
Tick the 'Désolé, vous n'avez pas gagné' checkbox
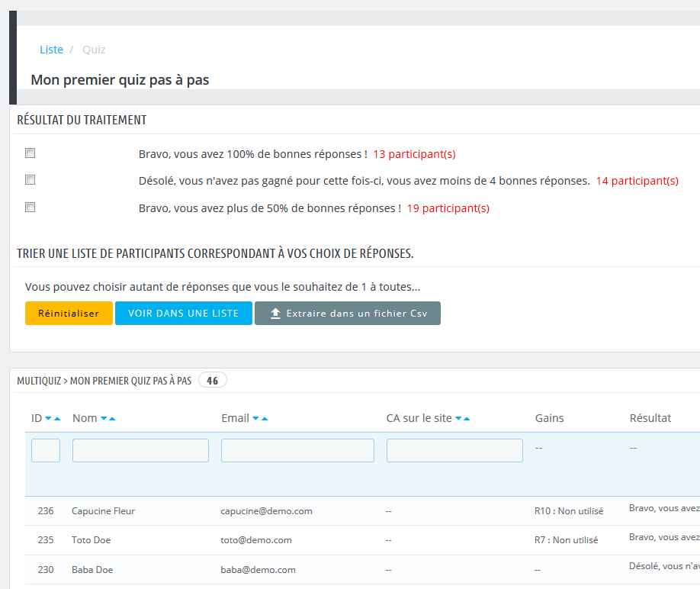(x=31, y=180)
